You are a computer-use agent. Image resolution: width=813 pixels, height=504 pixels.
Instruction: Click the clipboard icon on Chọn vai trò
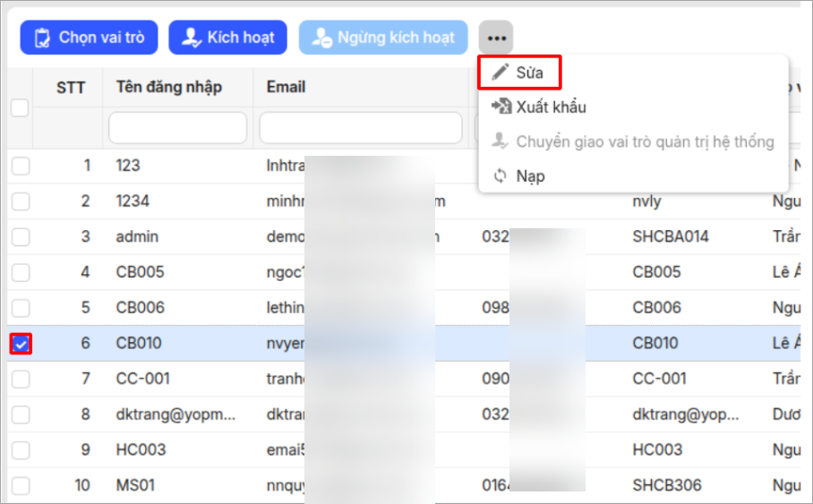42,38
